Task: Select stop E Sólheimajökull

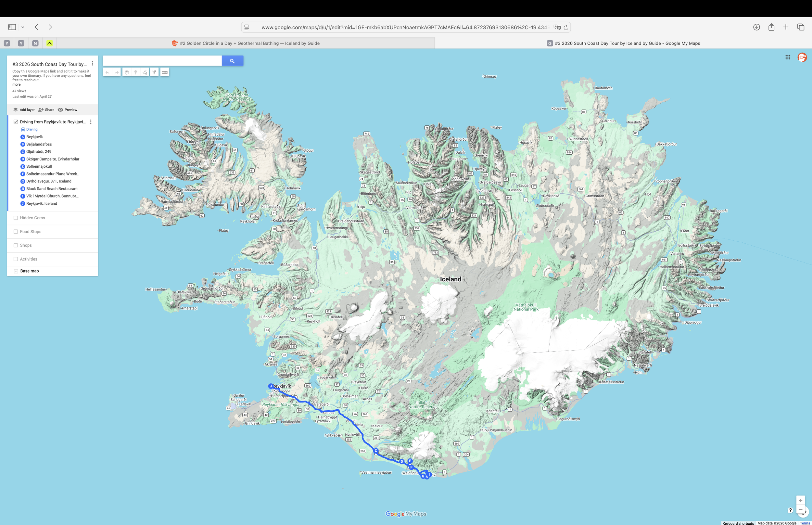Action: coord(39,166)
